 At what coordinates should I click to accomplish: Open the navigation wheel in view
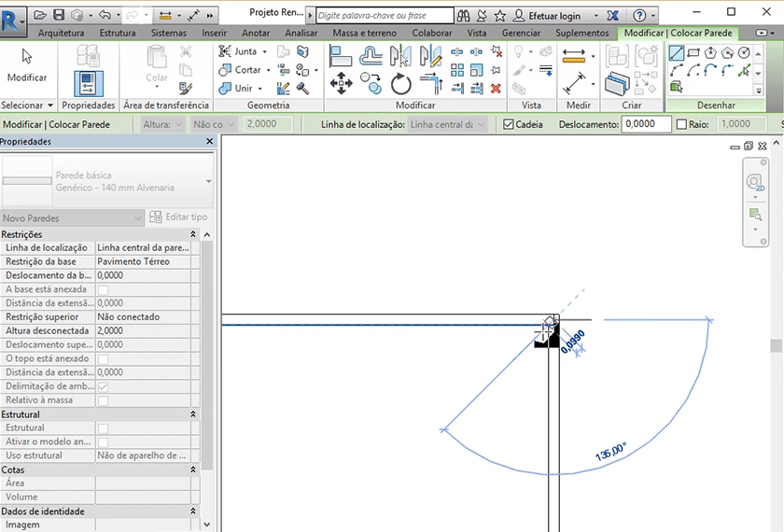(754, 182)
